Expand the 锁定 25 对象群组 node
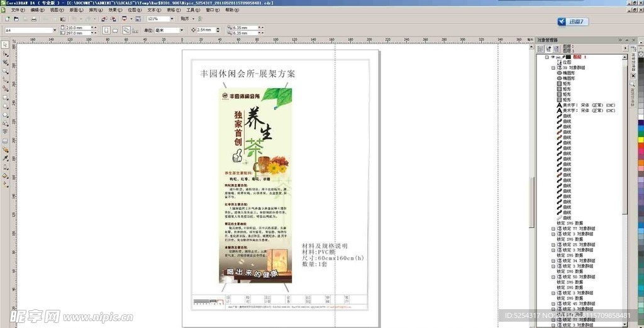Image resolution: width=644 pixels, height=328 pixels. click(x=553, y=244)
